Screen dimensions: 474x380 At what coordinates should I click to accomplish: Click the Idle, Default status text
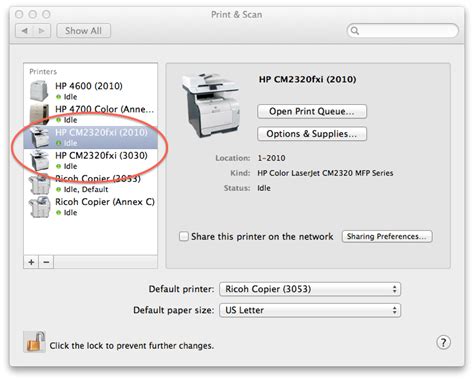point(86,189)
